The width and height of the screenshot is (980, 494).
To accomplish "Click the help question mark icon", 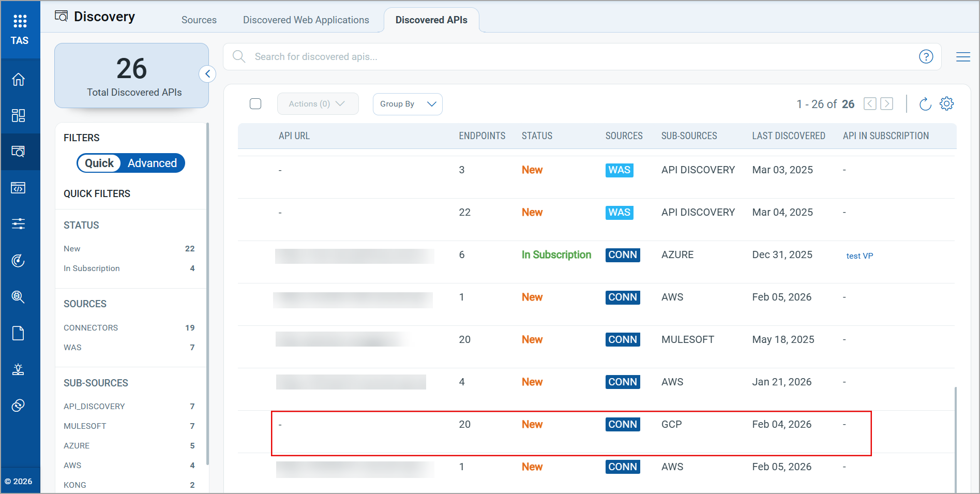I will click(x=926, y=57).
